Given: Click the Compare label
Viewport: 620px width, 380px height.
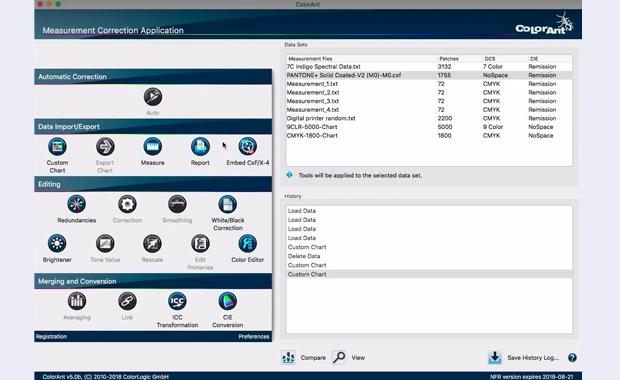Looking at the screenshot, I should coord(313,358).
